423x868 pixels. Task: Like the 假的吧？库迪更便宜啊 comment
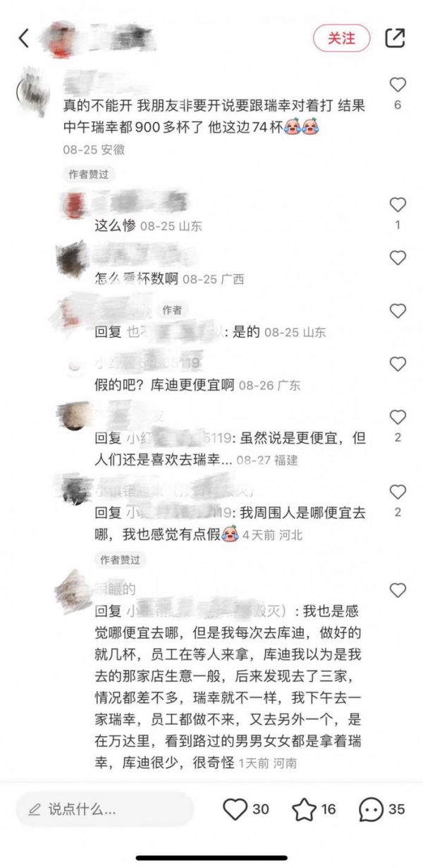pos(398,365)
